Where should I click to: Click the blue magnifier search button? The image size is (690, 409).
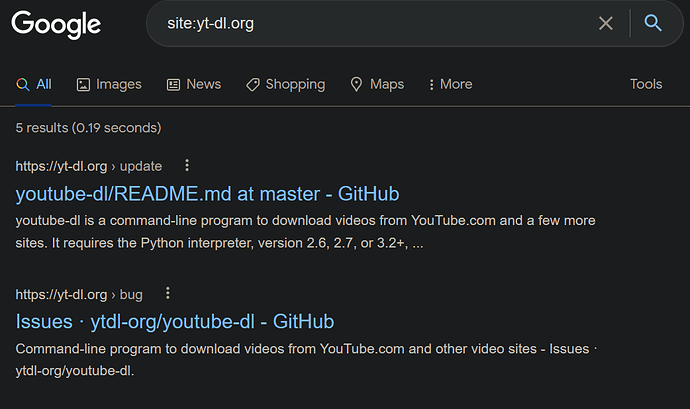653,23
